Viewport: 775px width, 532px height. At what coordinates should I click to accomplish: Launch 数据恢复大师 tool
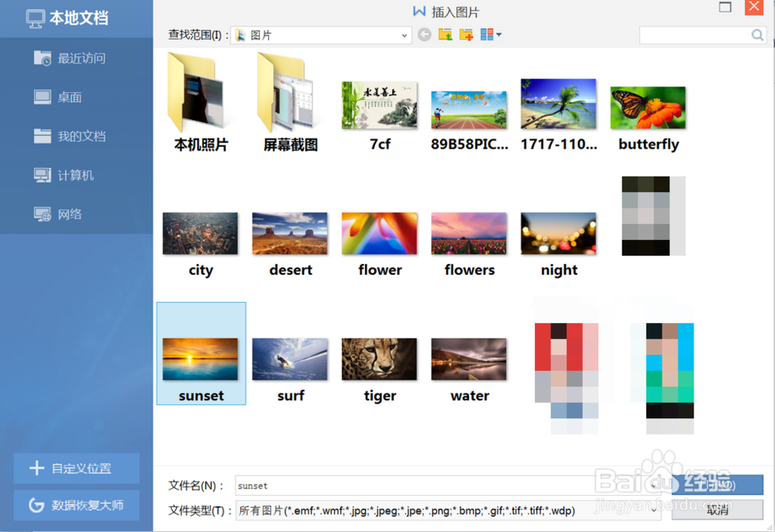click(x=77, y=506)
